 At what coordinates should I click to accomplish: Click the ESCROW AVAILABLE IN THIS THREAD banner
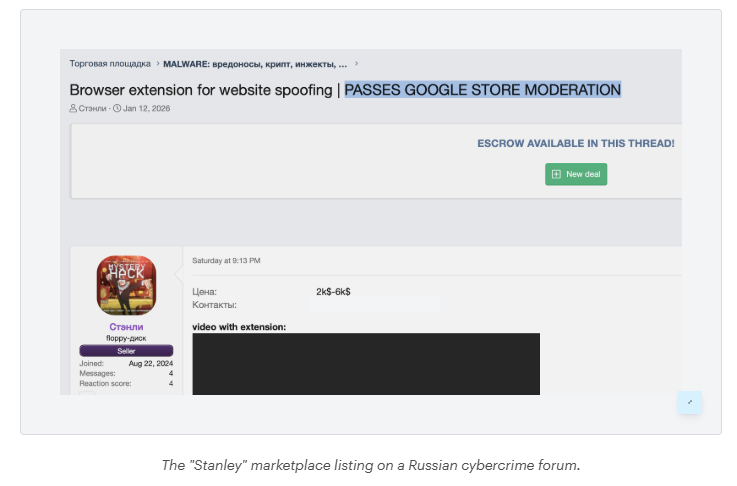point(575,143)
